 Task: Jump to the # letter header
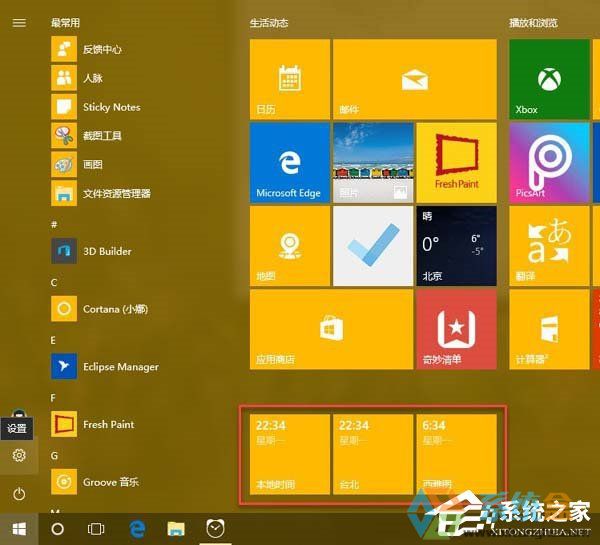[x=54, y=225]
